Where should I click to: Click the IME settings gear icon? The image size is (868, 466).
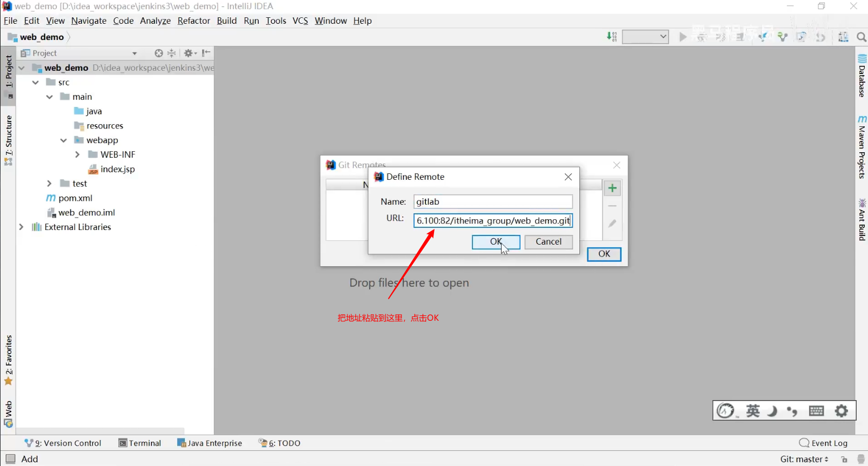click(842, 411)
